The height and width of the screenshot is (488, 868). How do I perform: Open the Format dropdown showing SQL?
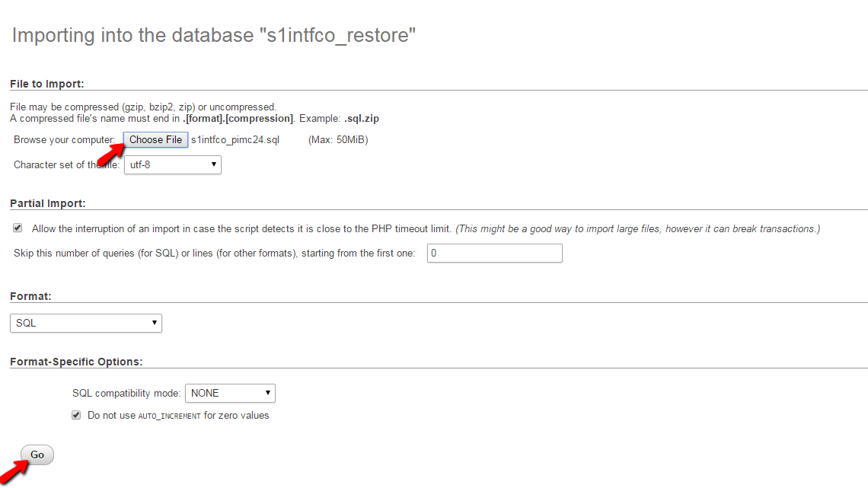click(x=85, y=323)
